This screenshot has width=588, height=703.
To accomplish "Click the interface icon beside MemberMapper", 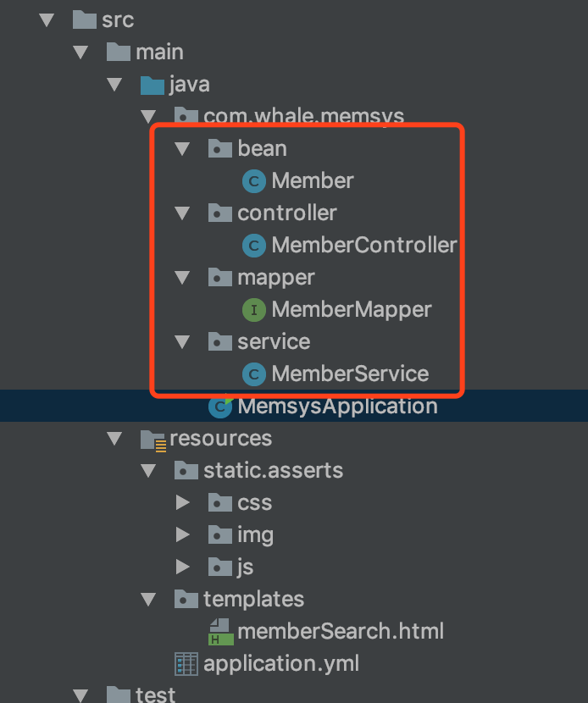I will pos(253,310).
